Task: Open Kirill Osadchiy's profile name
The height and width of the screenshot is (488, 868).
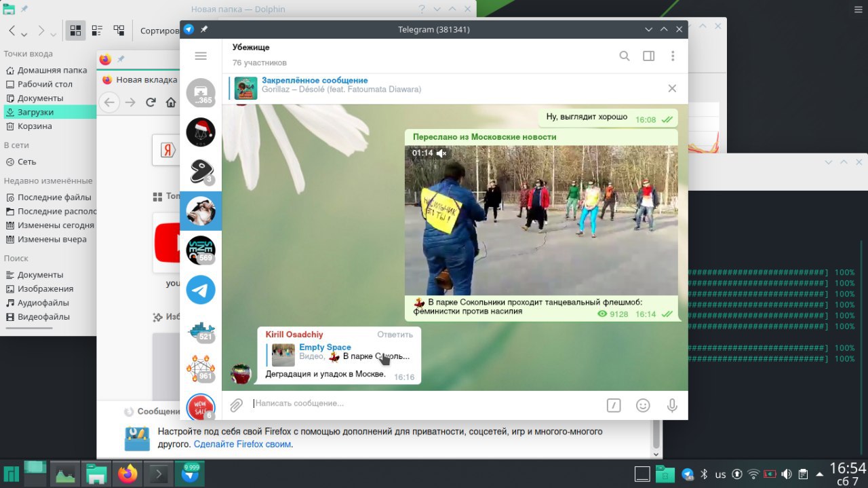Action: (x=294, y=335)
